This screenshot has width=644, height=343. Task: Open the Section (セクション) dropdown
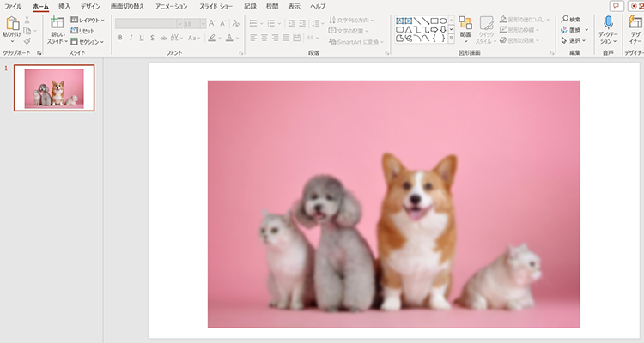[x=86, y=40]
